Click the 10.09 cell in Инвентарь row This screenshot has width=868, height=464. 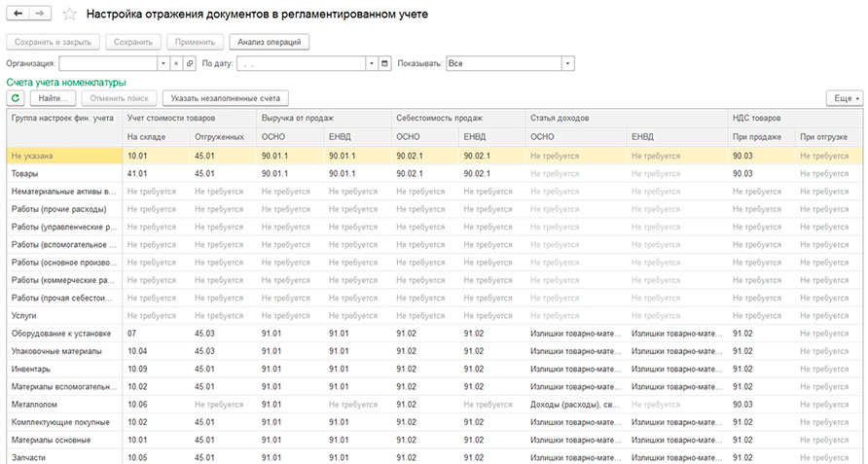(156, 369)
